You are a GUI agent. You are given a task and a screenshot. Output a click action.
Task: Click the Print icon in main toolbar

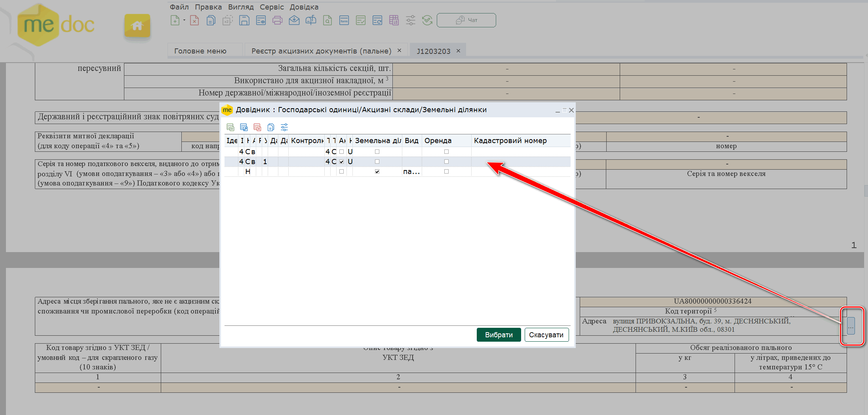point(277,20)
